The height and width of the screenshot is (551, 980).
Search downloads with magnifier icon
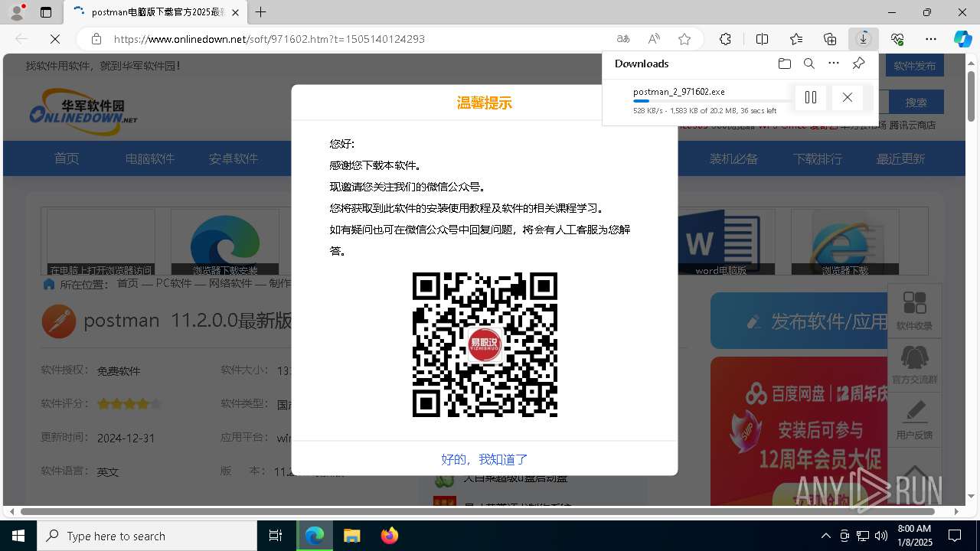click(x=809, y=64)
